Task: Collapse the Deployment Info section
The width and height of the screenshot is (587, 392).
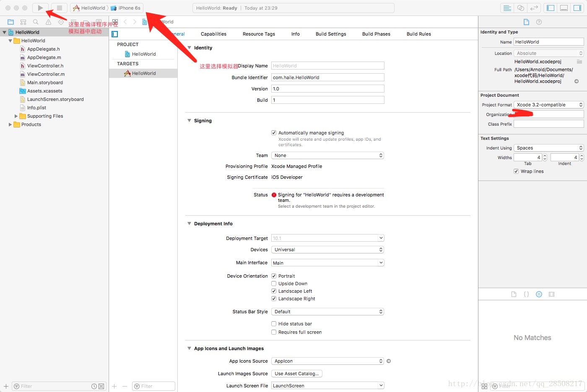Action: click(189, 224)
